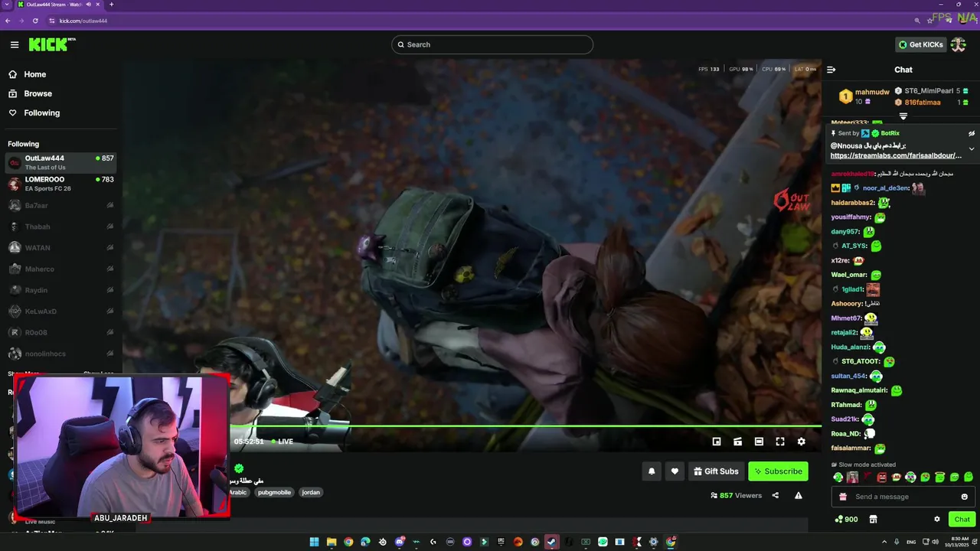
Task: Open Discord from taskbar
Action: point(399,542)
